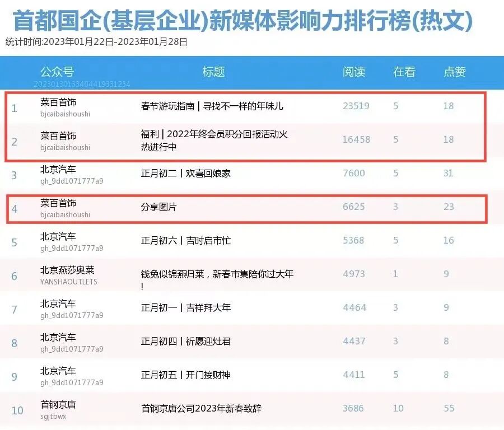Screen dimensions: 504x430
Task: Click the statistics period 2023年01月22日-2023年01月28日
Action: point(115,42)
